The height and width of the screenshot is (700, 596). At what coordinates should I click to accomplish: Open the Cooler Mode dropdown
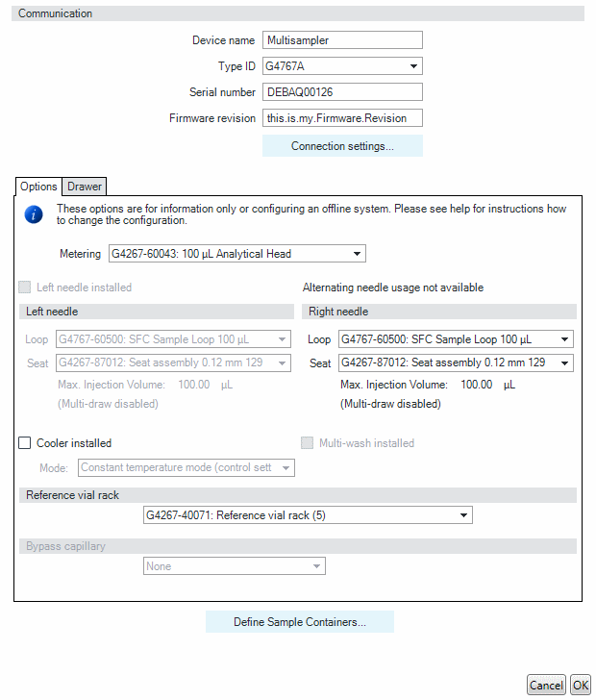pyautogui.click(x=186, y=468)
